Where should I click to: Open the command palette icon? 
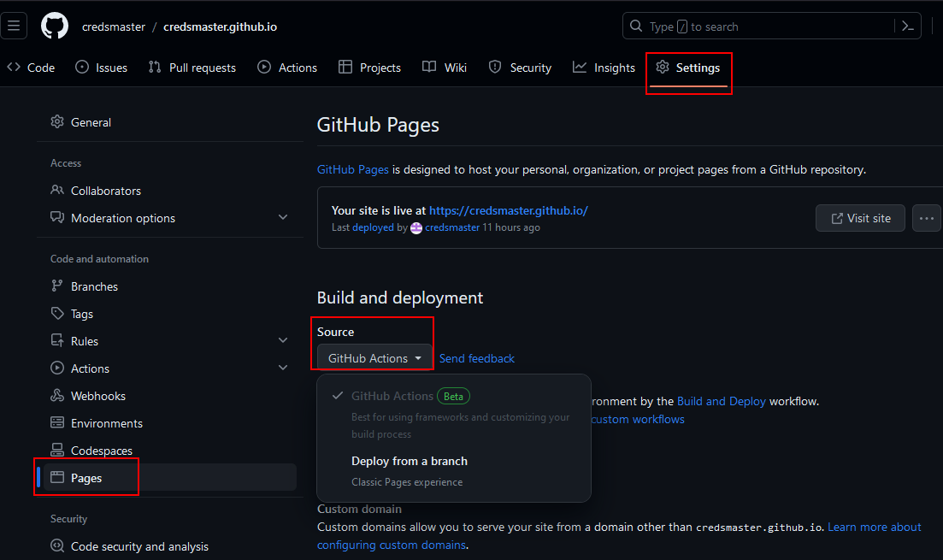907,26
